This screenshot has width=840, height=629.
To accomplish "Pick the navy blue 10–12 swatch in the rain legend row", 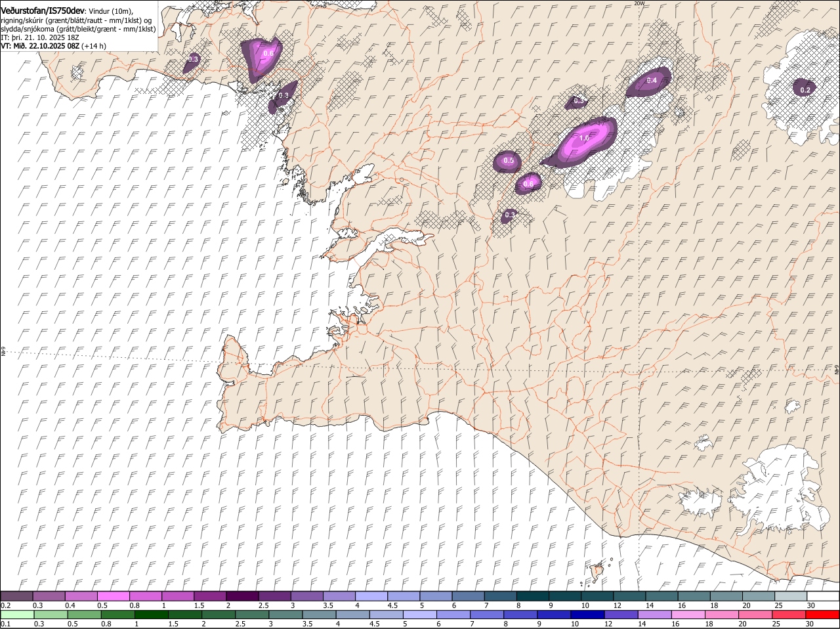I will 587,615.
